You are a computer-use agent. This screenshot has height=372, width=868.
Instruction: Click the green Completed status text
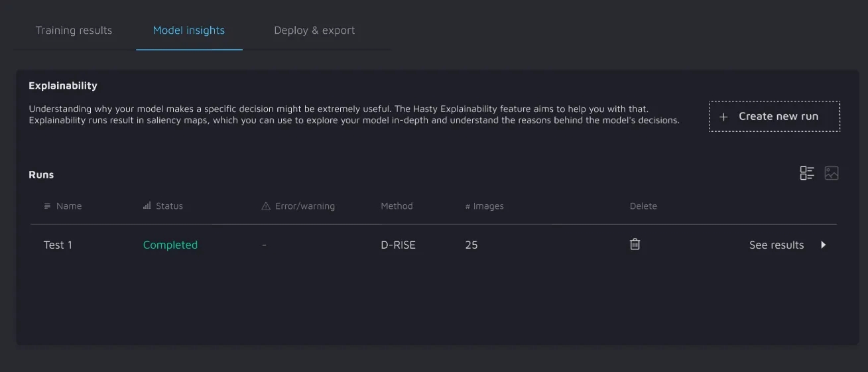(170, 245)
